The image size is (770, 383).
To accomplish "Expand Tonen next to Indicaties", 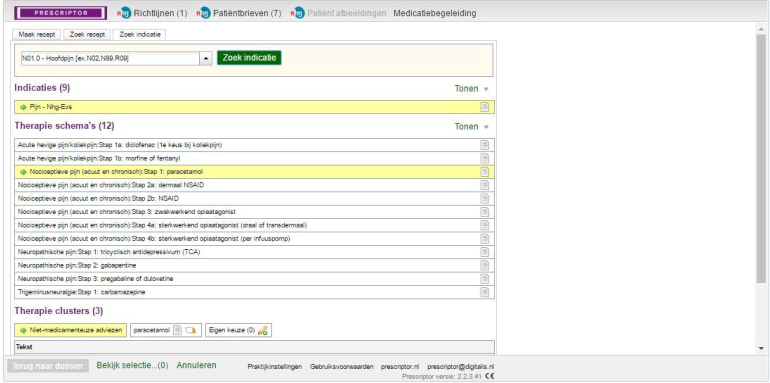I will pos(471,89).
